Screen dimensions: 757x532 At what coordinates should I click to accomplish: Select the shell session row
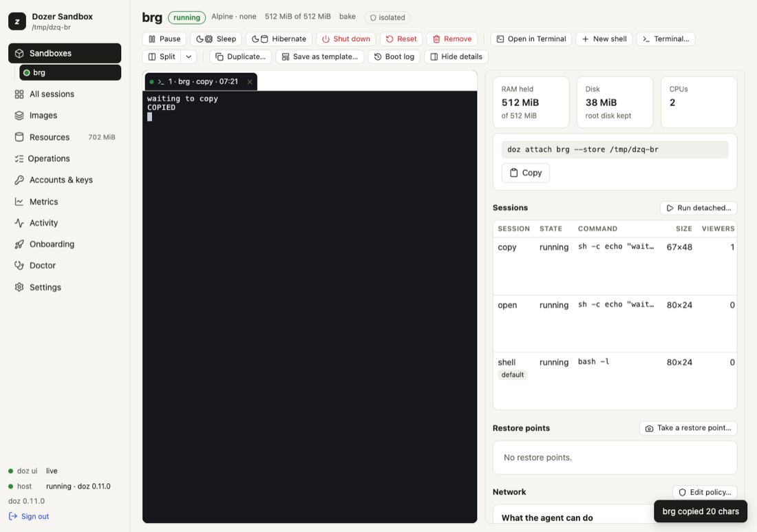615,381
